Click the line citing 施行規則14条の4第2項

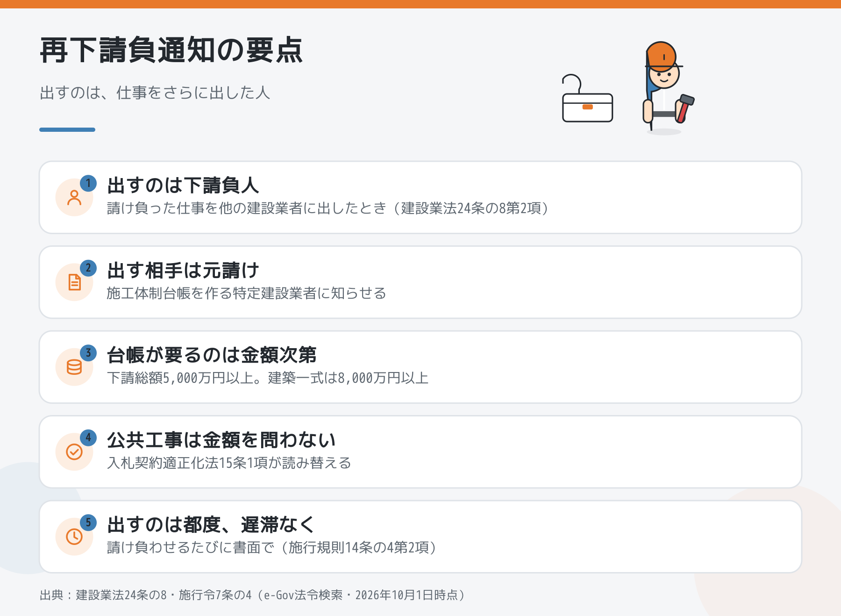pos(272,547)
